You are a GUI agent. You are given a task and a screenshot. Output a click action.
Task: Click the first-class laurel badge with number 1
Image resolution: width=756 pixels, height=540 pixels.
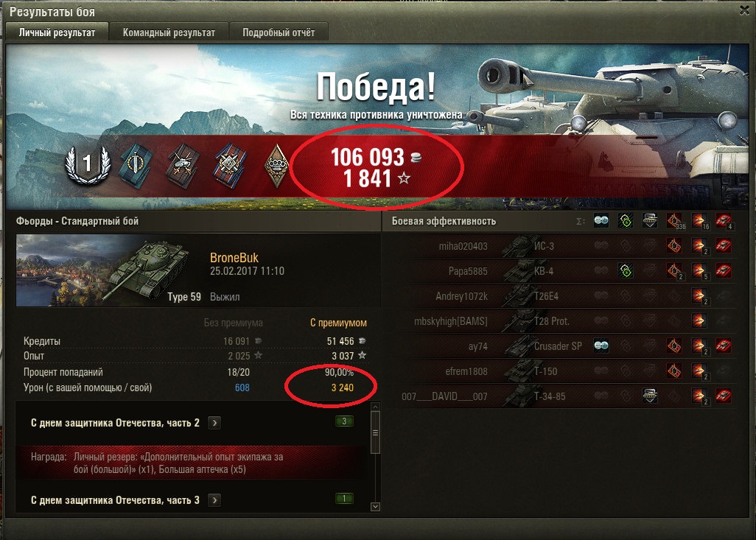tap(87, 165)
